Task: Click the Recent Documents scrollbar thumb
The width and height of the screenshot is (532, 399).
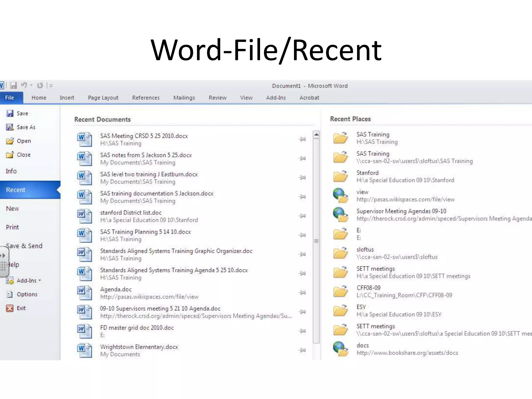Action: 316,241
